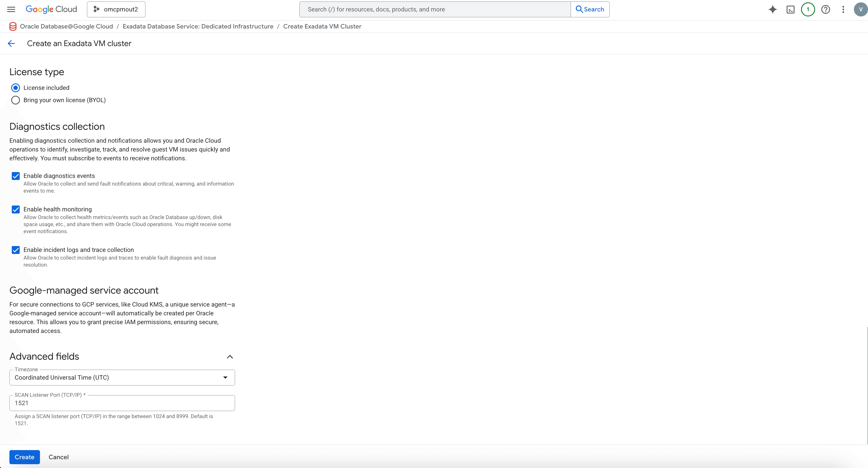The width and height of the screenshot is (868, 468).
Task: Click the Create button
Action: 24,457
